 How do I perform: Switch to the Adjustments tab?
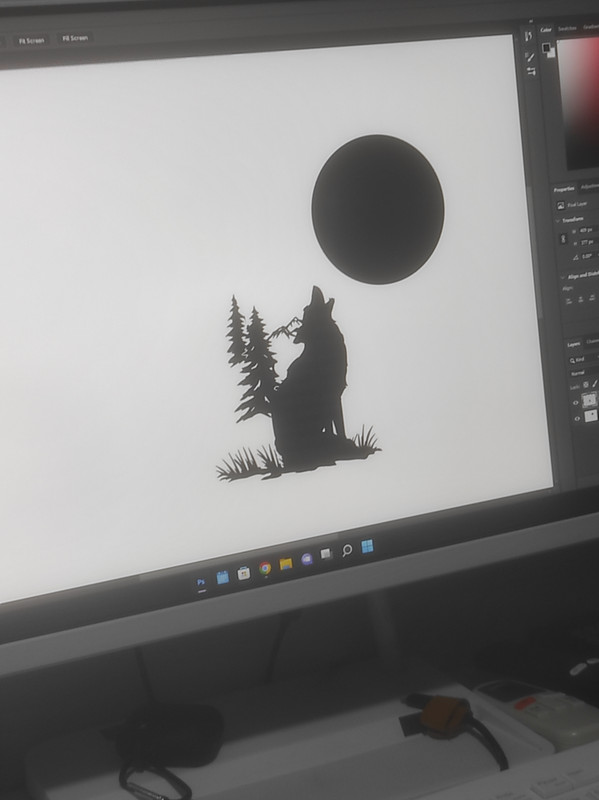coord(590,187)
